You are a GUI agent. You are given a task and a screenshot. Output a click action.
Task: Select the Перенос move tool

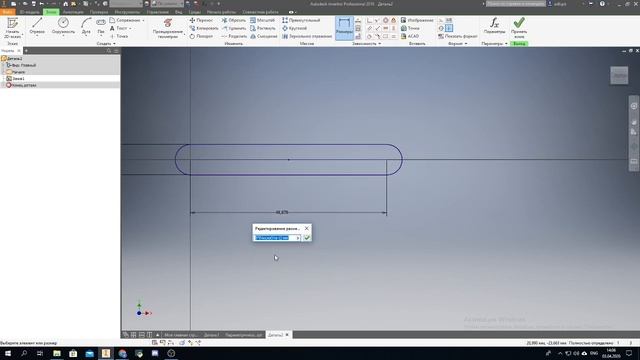pyautogui.click(x=201, y=20)
